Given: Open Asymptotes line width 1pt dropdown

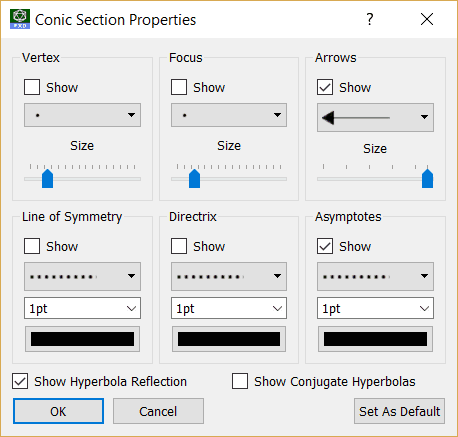Looking at the screenshot, I should pyautogui.click(x=375, y=308).
